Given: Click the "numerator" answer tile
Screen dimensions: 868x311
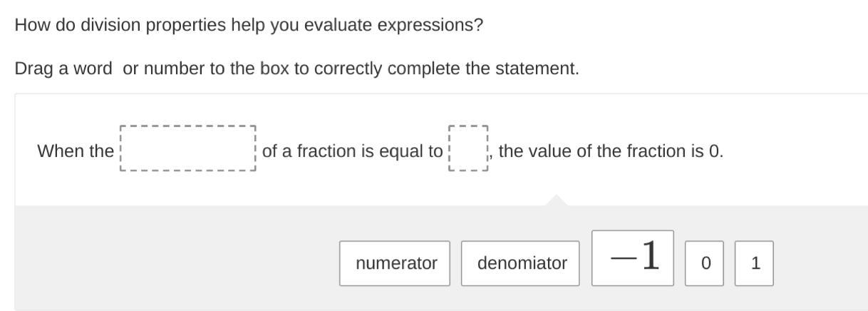Looking at the screenshot, I should [395, 263].
